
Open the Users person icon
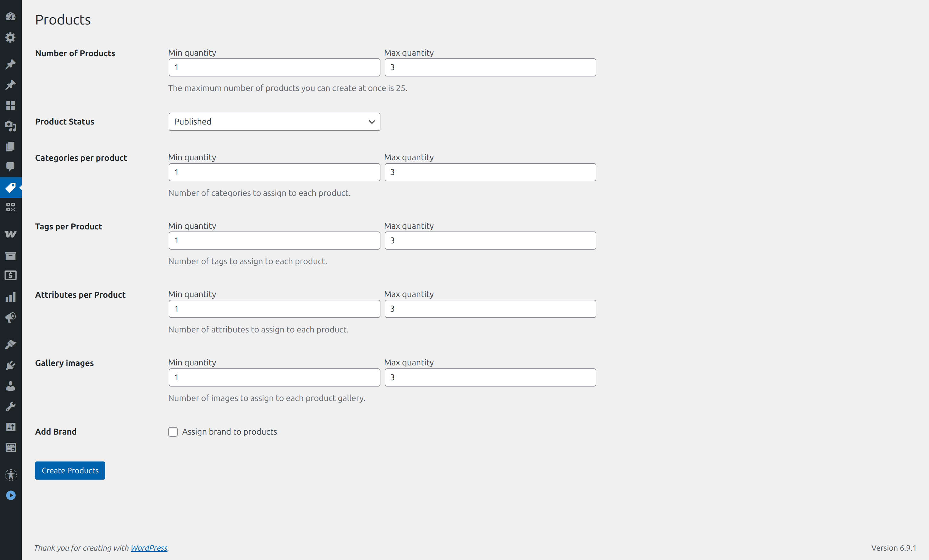(x=11, y=386)
